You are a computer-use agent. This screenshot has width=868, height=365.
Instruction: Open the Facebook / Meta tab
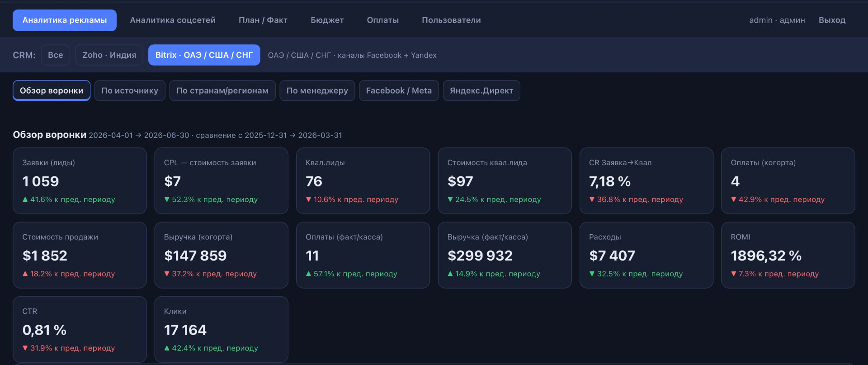399,90
